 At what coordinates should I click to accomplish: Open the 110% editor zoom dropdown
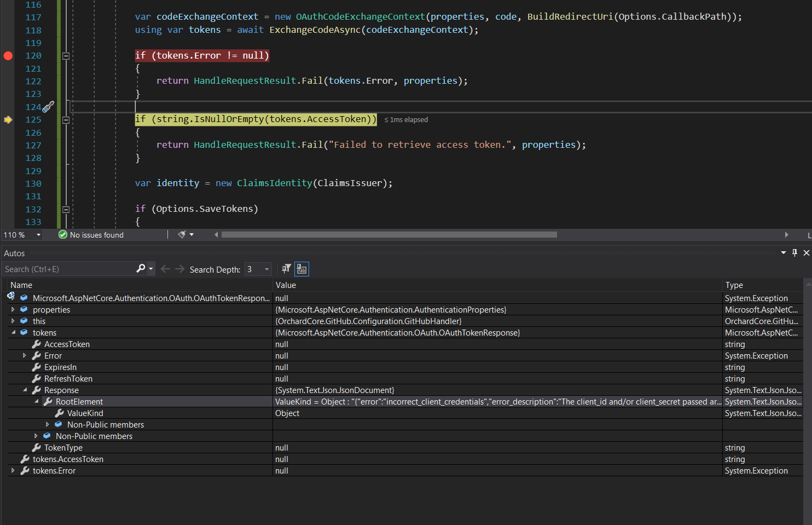(x=37, y=235)
